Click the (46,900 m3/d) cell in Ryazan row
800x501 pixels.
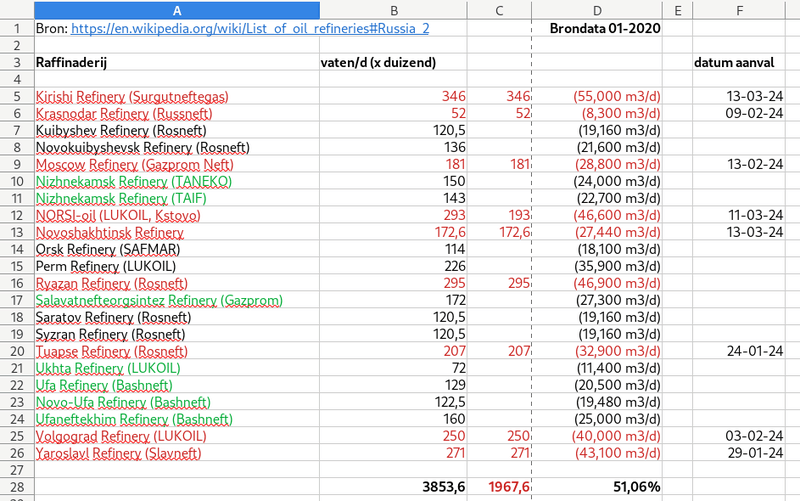point(597,283)
